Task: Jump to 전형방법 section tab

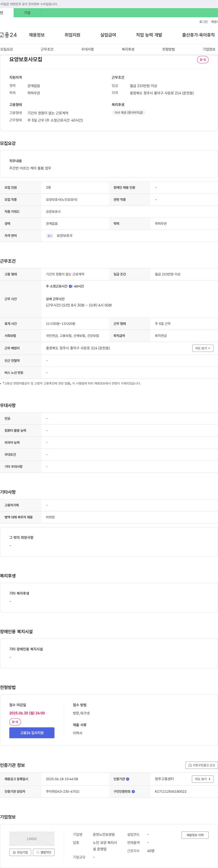Action: [x=168, y=49]
